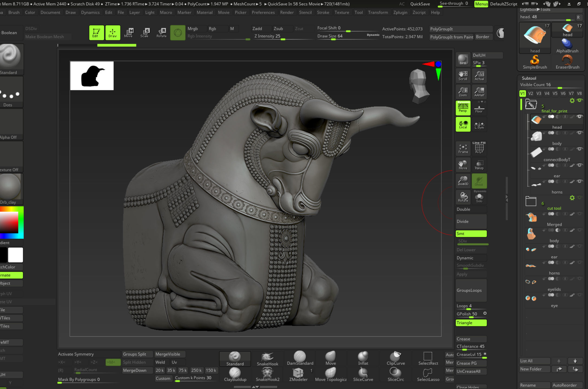This screenshot has height=389, width=588.
Task: Choose the SliceCurve brush
Action: pyautogui.click(x=363, y=375)
